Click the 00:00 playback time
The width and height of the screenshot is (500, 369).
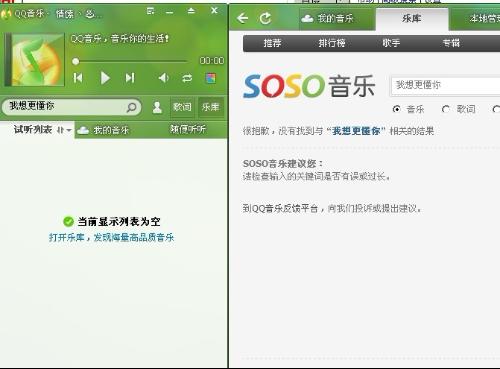(x=212, y=61)
